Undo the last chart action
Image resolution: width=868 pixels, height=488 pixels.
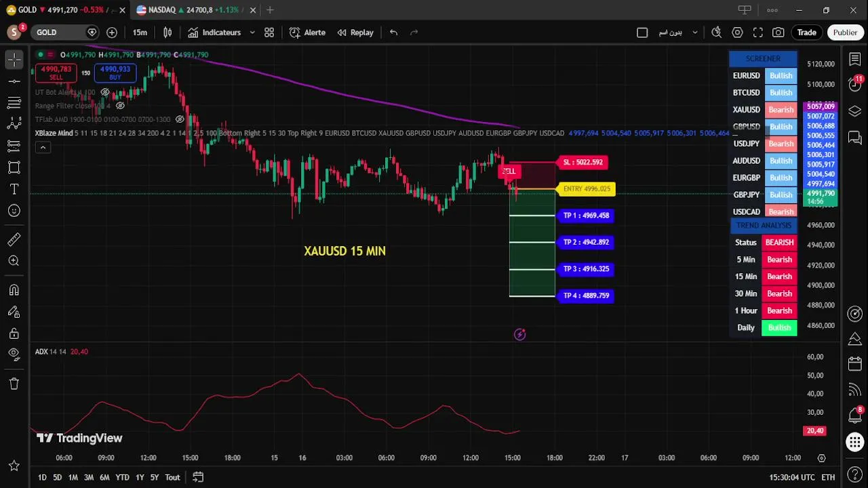(393, 33)
